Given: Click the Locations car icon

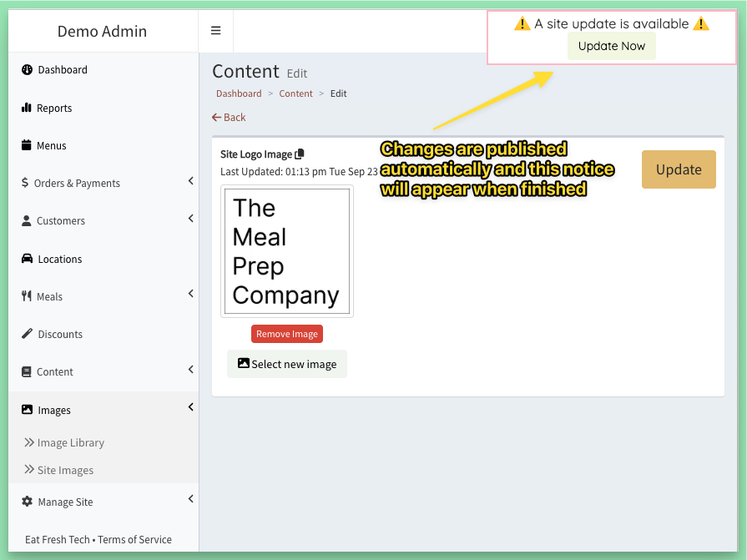Looking at the screenshot, I should click(x=28, y=259).
